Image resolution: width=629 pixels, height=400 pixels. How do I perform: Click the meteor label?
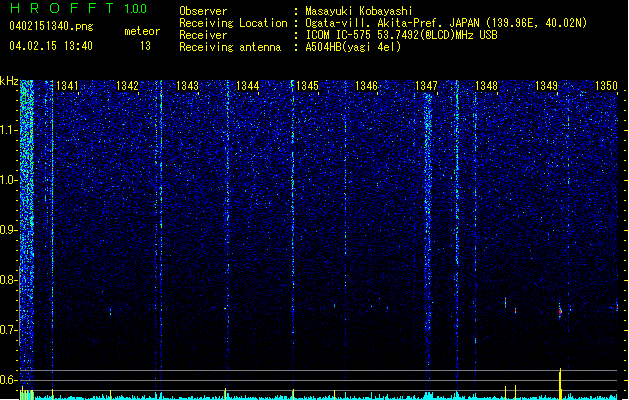pos(142,31)
